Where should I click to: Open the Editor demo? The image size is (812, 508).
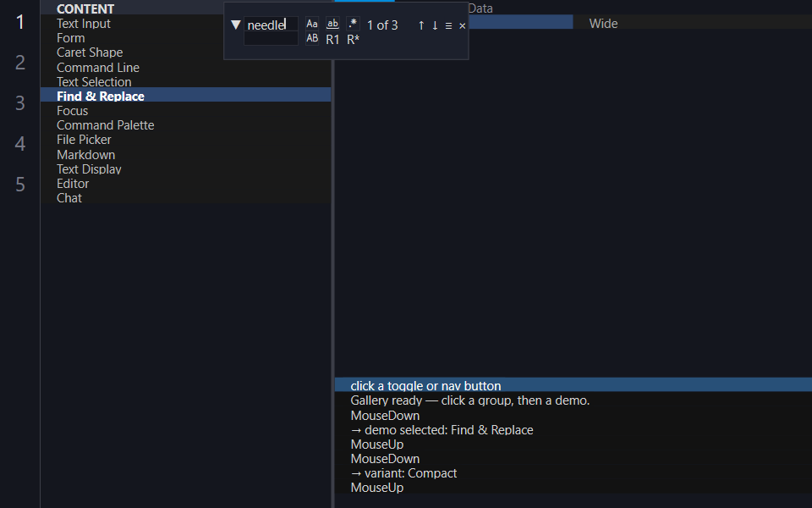pyautogui.click(x=185, y=184)
